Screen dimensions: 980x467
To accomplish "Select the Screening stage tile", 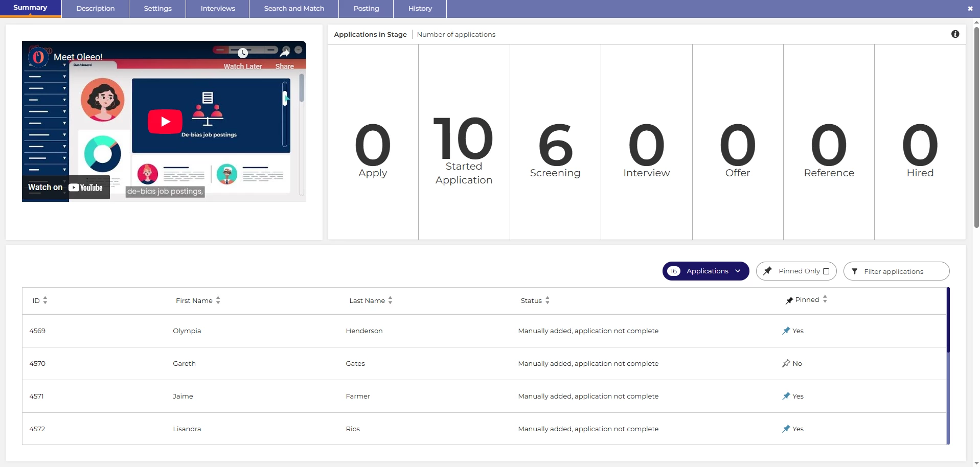I will point(555,142).
